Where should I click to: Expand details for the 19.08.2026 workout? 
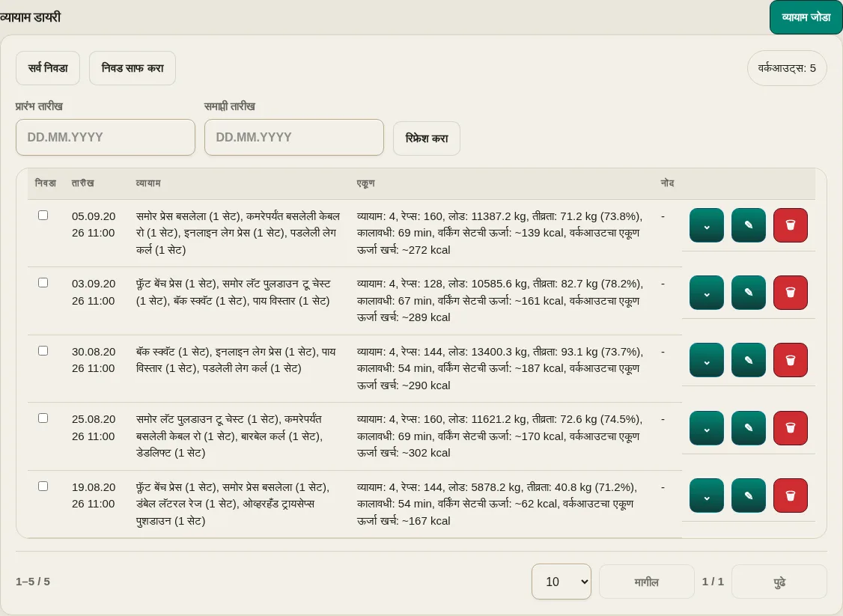[707, 495]
